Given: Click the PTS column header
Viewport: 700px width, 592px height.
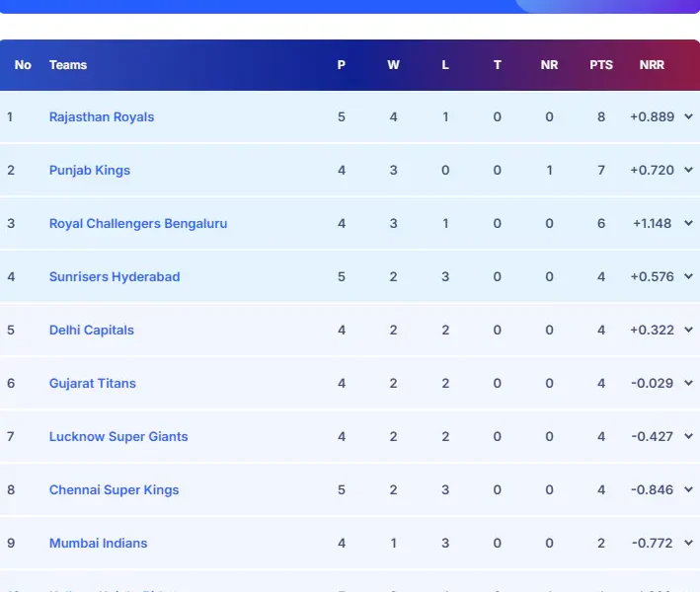Looking at the screenshot, I should (x=601, y=65).
